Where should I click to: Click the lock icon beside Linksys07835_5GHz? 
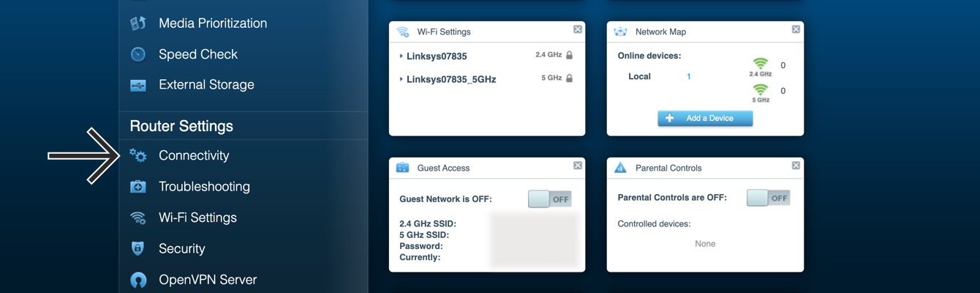tap(570, 78)
